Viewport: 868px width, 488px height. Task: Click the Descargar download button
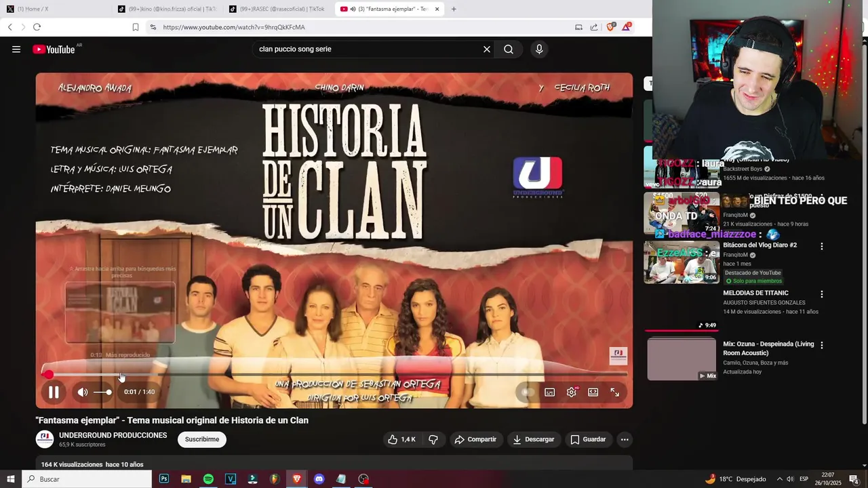point(534,439)
